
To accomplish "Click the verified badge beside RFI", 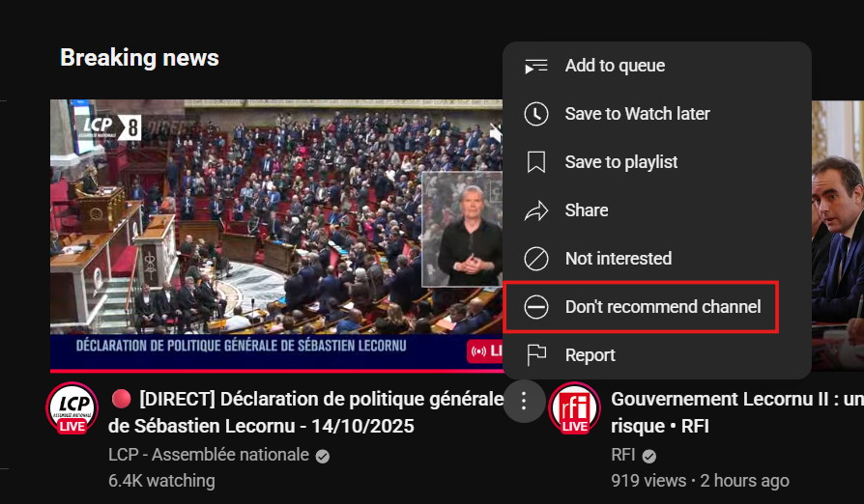I will pyautogui.click(x=650, y=456).
